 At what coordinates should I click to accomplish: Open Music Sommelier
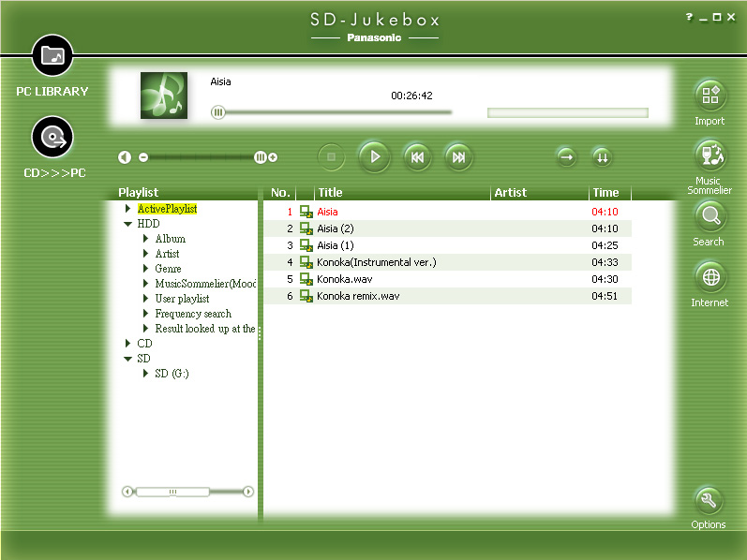710,154
